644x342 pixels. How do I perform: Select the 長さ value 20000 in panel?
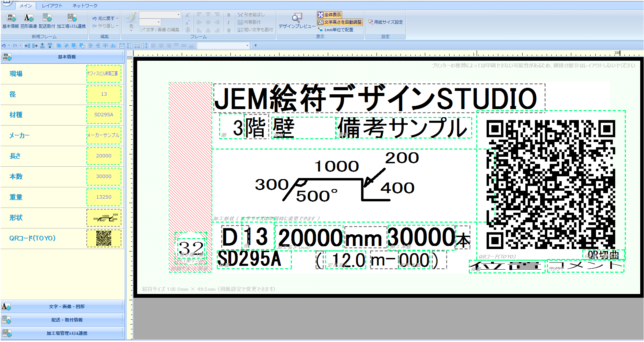pyautogui.click(x=104, y=156)
